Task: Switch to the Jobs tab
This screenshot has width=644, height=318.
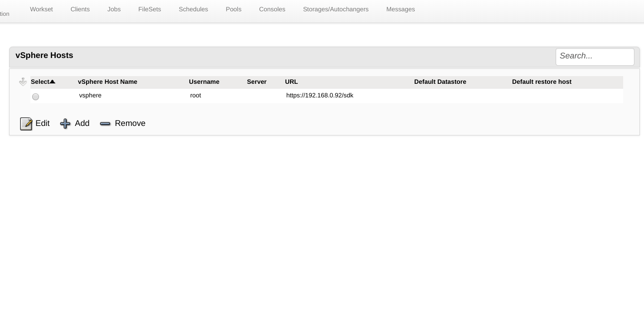Action: coord(114,9)
